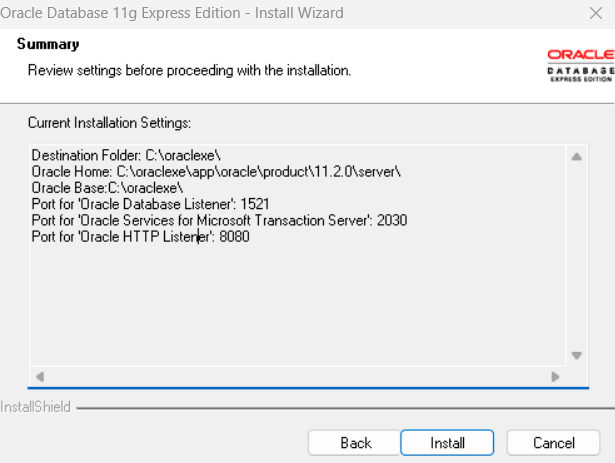
Task: Click the Oracle Database Listener port line
Action: click(x=150, y=204)
